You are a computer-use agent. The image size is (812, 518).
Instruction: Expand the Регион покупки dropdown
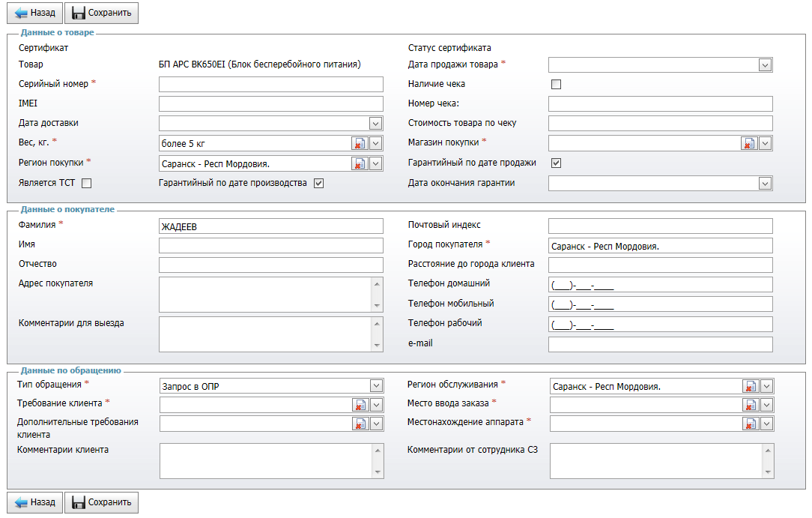pyautogui.click(x=375, y=163)
